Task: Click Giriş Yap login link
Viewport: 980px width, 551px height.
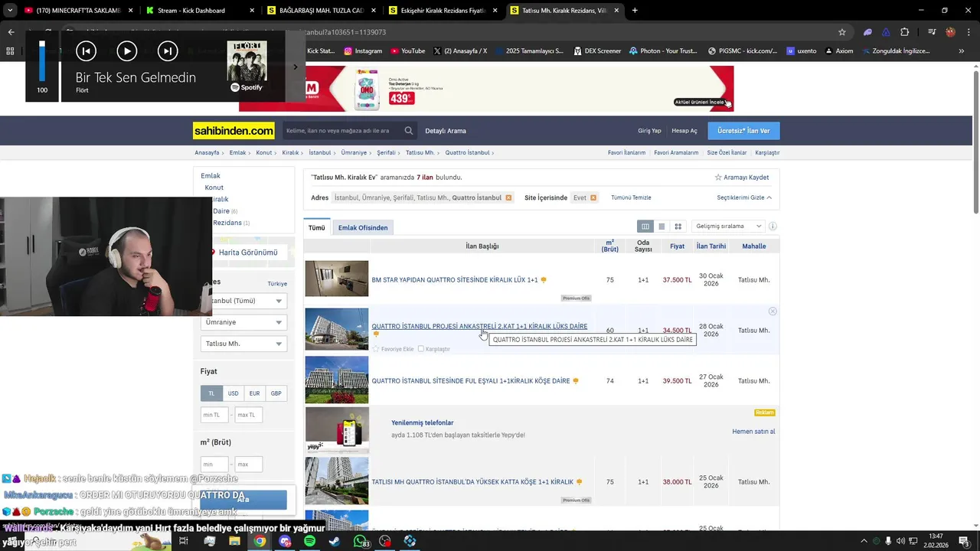Action: click(649, 131)
